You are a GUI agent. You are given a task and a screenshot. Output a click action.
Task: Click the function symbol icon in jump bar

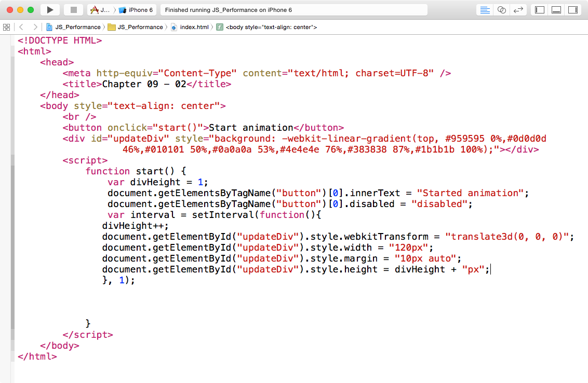220,27
